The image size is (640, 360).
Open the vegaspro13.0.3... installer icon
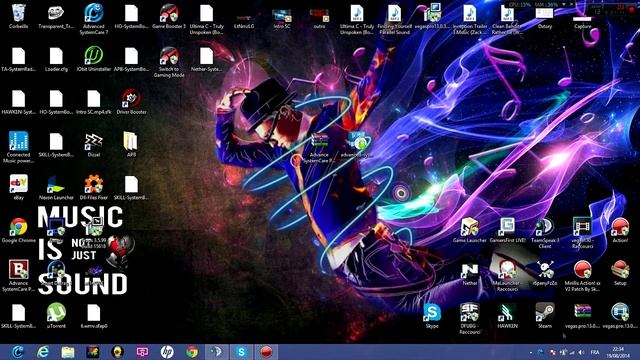point(432,16)
